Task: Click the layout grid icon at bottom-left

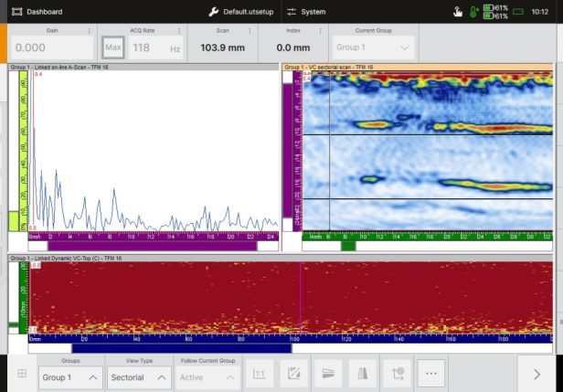Action: [21, 375]
